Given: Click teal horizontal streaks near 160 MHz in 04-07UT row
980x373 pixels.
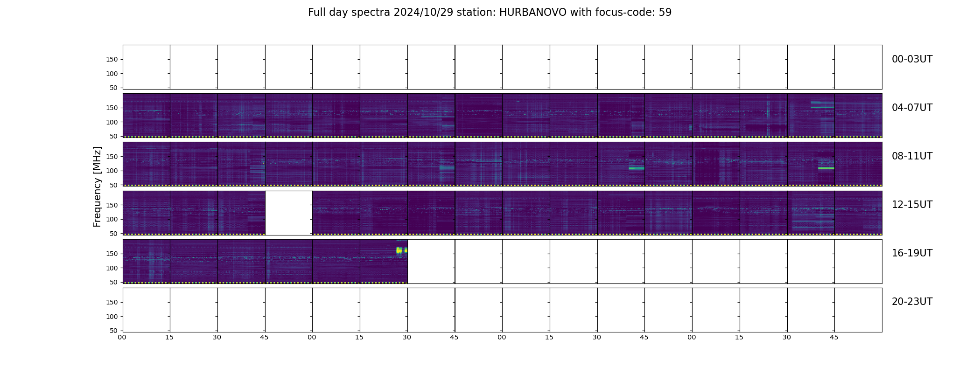Looking at the screenshot, I should (x=822, y=104).
